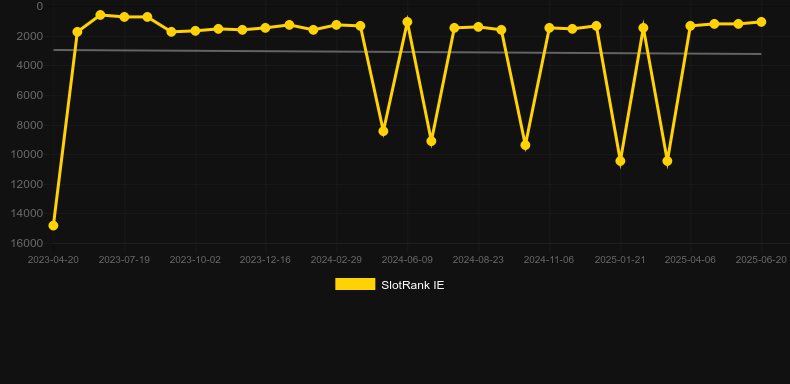Click the 2024-02-29 x-axis date label

point(336,260)
